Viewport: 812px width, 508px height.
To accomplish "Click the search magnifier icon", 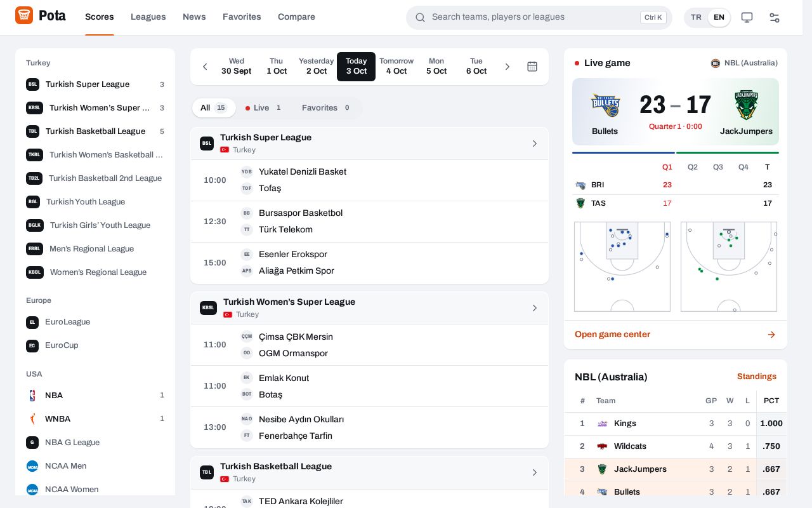I will (x=420, y=18).
